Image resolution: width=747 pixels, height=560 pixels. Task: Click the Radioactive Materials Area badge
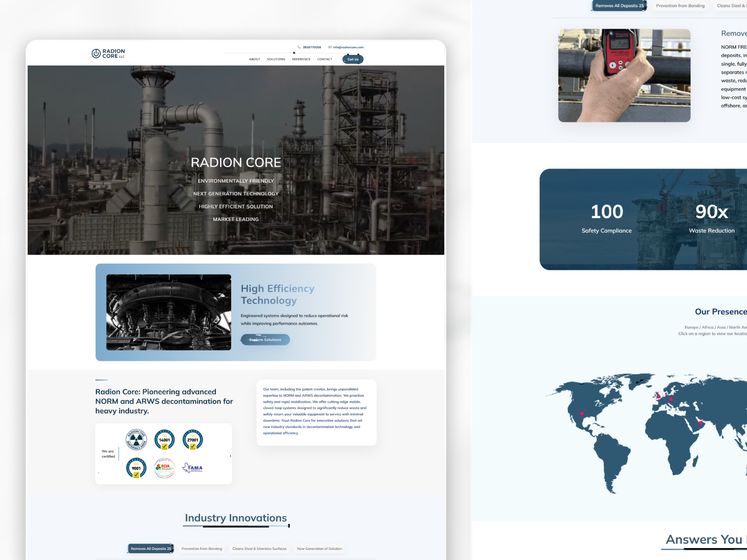[136, 440]
